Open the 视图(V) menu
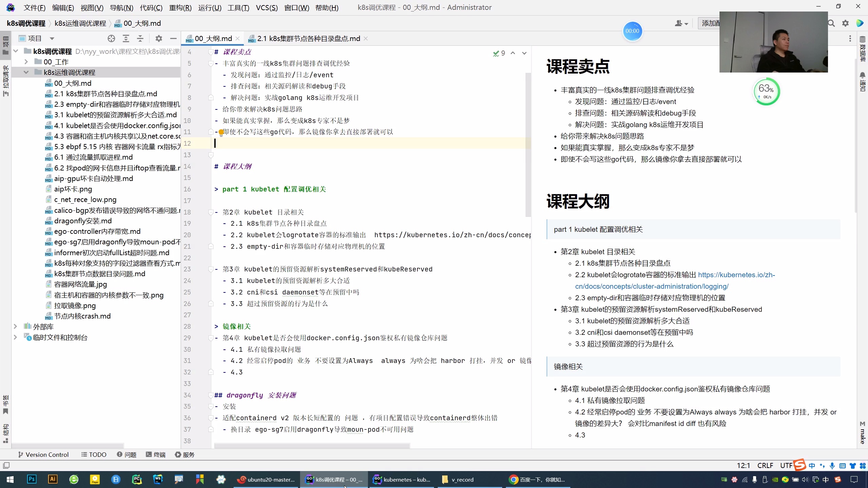The width and height of the screenshot is (868, 488). click(92, 7)
